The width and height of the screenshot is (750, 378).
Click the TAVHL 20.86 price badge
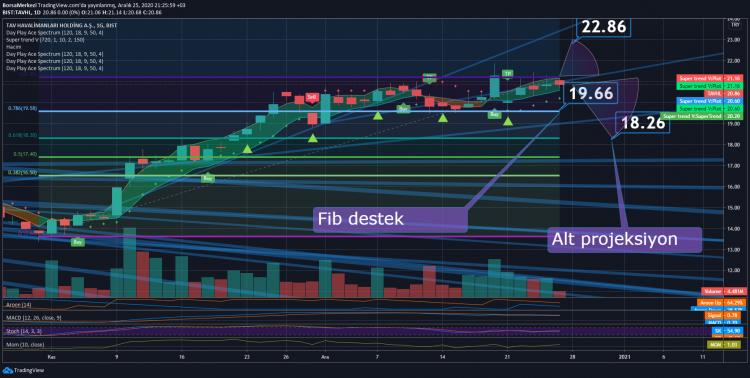click(725, 93)
